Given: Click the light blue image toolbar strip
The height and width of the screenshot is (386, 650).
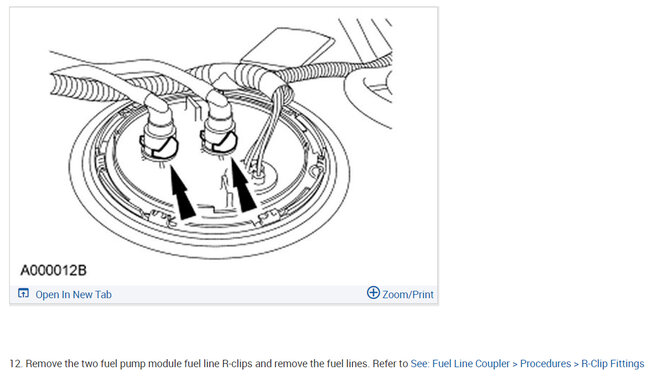Looking at the screenshot, I should [x=224, y=294].
